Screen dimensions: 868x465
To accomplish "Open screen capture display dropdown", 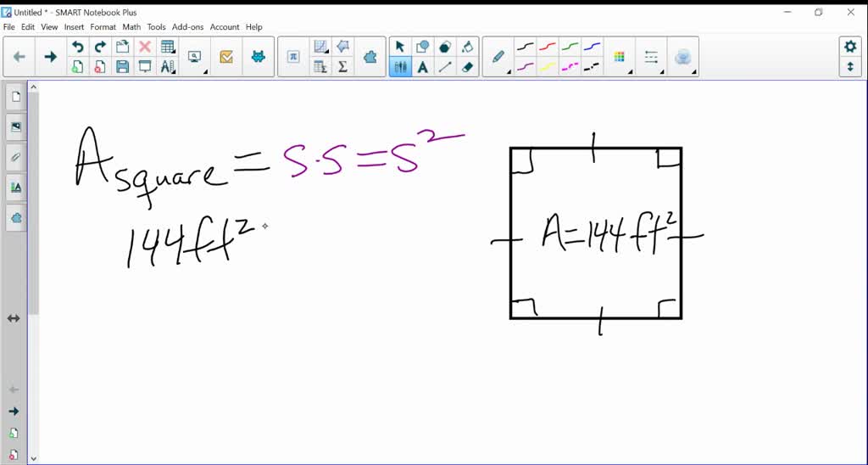I will coord(195,57).
